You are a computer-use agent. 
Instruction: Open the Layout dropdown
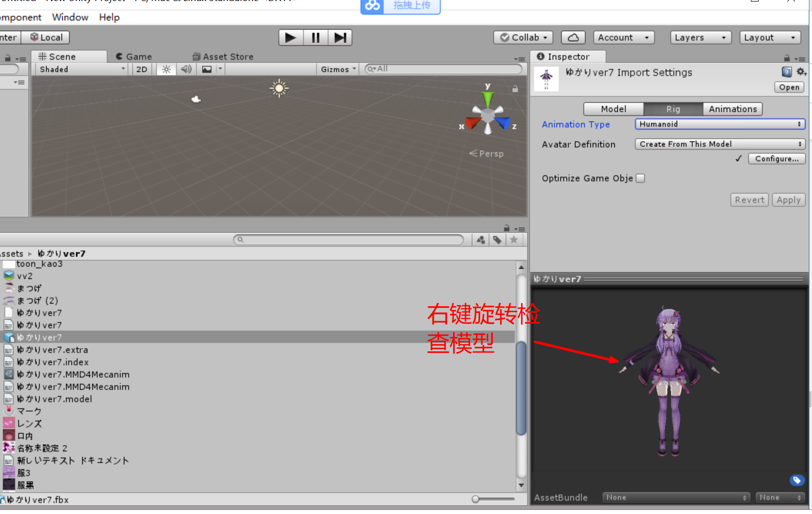pyautogui.click(x=770, y=37)
